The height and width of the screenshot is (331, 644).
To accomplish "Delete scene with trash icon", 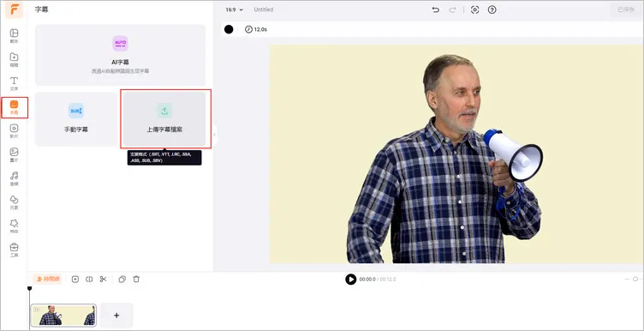I will [x=136, y=280].
